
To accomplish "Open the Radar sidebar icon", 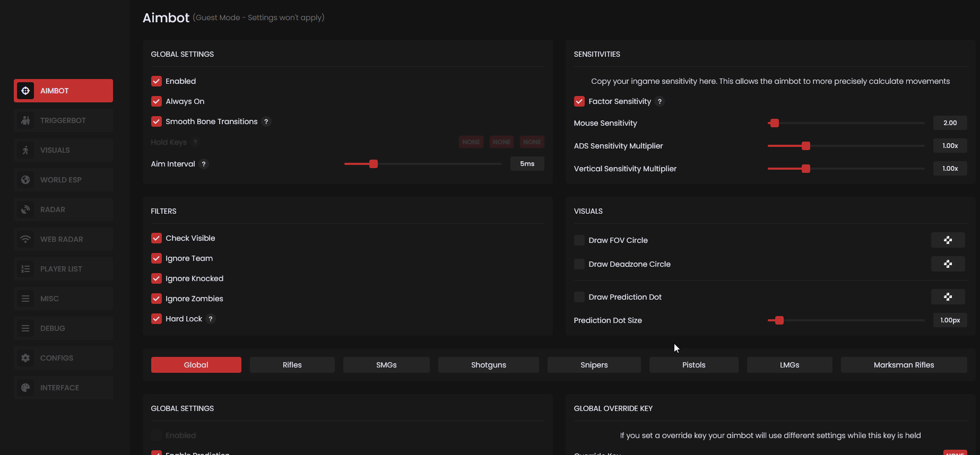I will pos(25,209).
